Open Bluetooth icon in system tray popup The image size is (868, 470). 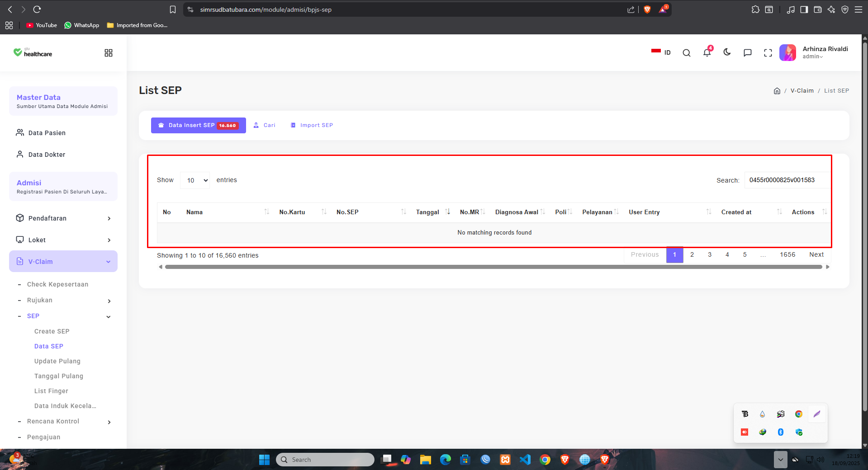781,432
